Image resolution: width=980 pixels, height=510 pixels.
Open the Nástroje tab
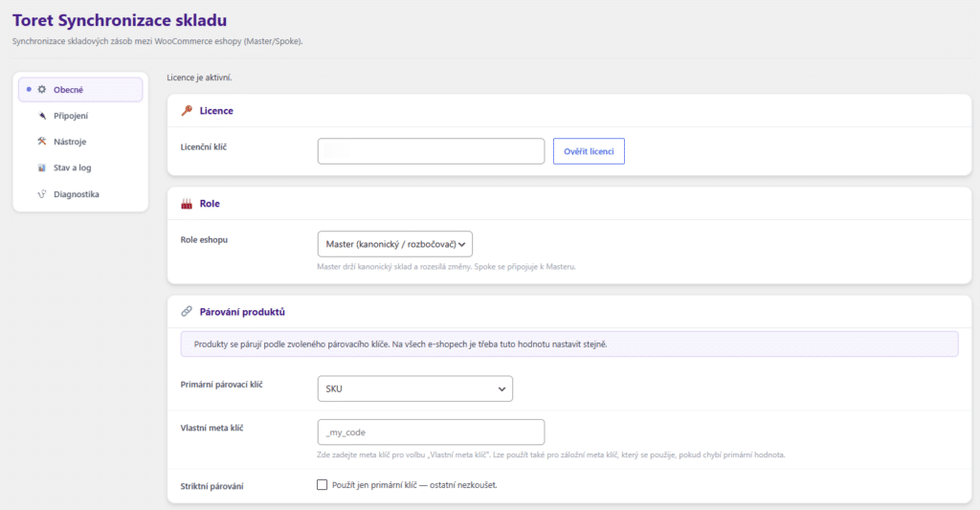click(x=80, y=142)
